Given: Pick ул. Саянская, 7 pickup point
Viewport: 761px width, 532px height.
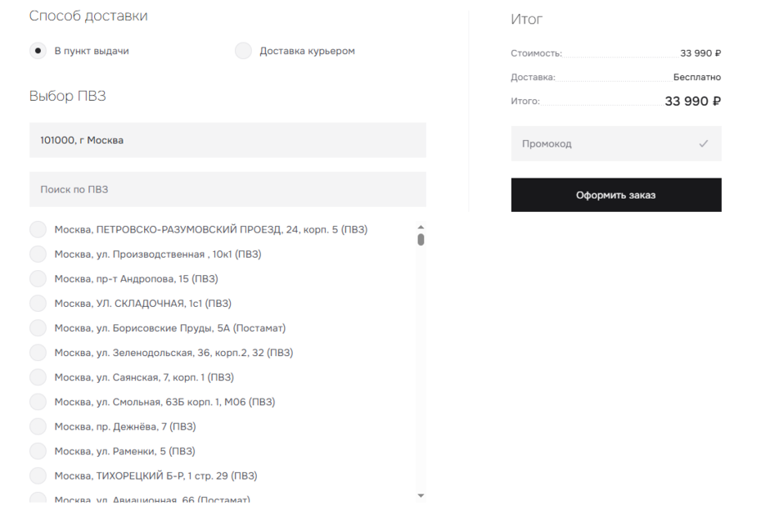Looking at the screenshot, I should pyautogui.click(x=38, y=377).
